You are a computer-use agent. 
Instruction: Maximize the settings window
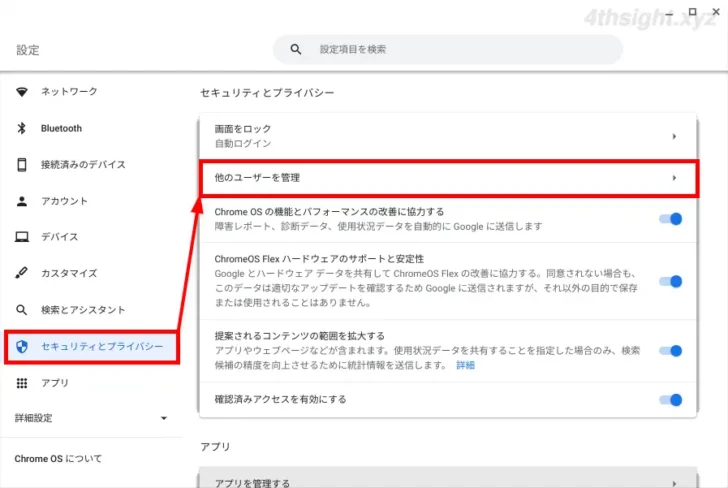pos(692,12)
